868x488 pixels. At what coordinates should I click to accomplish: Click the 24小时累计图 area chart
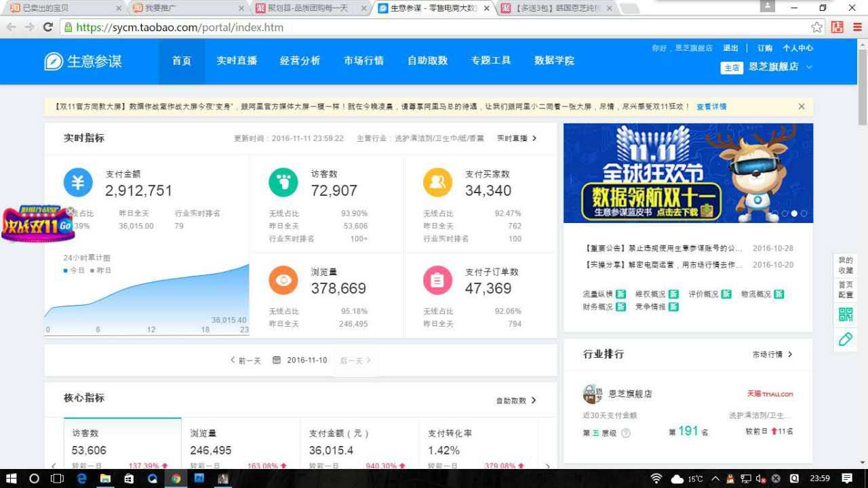[x=146, y=299]
